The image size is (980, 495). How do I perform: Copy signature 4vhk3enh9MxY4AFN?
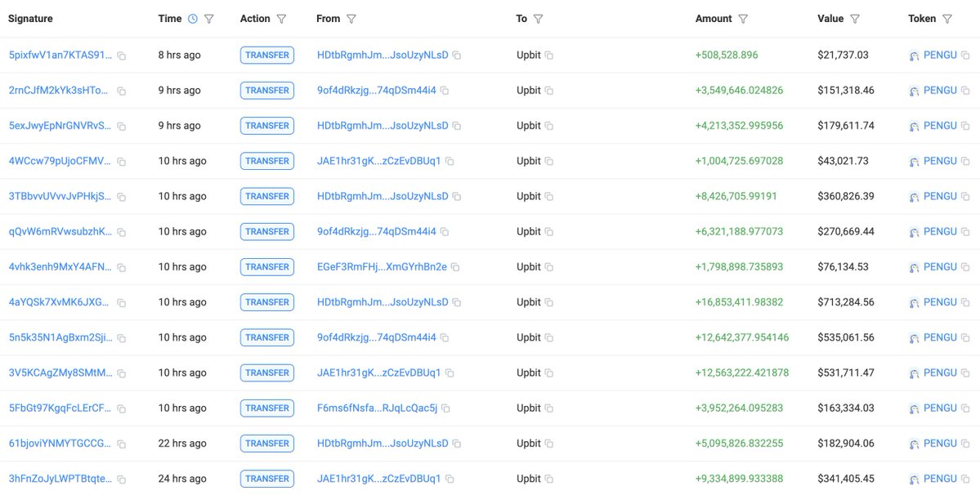(121, 267)
